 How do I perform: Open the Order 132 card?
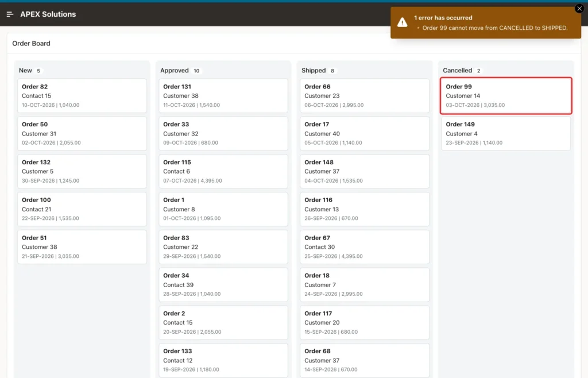pyautogui.click(x=82, y=171)
